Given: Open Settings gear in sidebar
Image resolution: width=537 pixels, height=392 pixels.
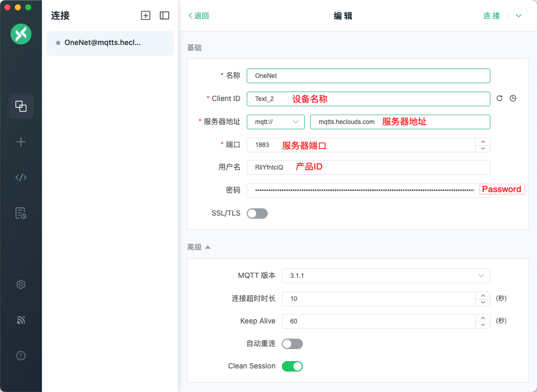Looking at the screenshot, I should pos(21,284).
